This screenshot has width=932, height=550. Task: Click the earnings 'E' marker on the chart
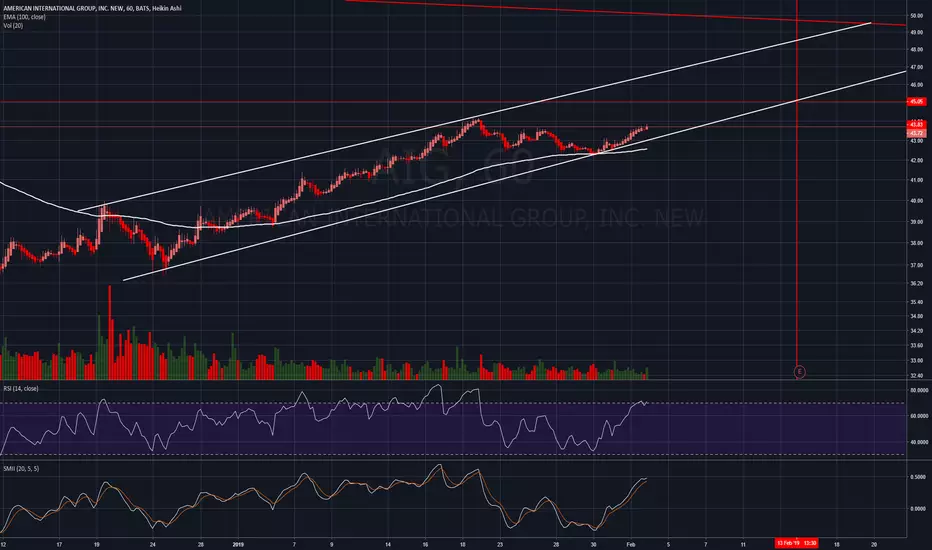click(x=799, y=372)
